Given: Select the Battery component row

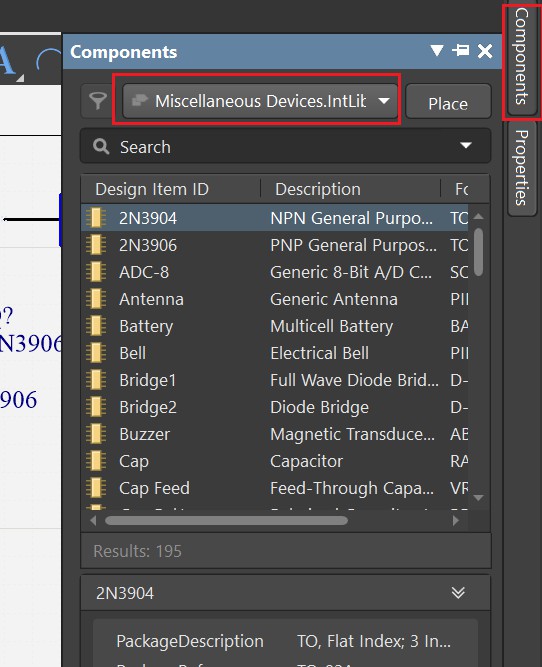Looking at the screenshot, I should tap(275, 326).
